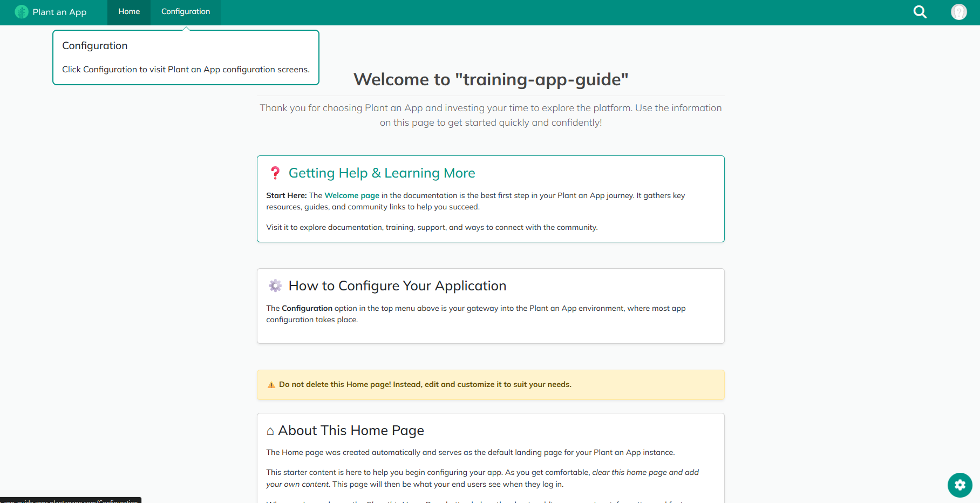Click the Getting Help & Learning More heading
Image resolution: width=980 pixels, height=503 pixels.
pos(382,173)
